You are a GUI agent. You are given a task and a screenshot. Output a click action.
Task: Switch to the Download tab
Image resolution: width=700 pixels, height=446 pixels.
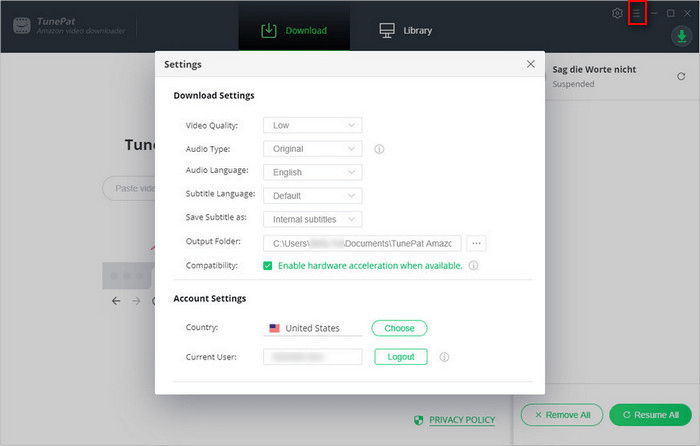(294, 30)
